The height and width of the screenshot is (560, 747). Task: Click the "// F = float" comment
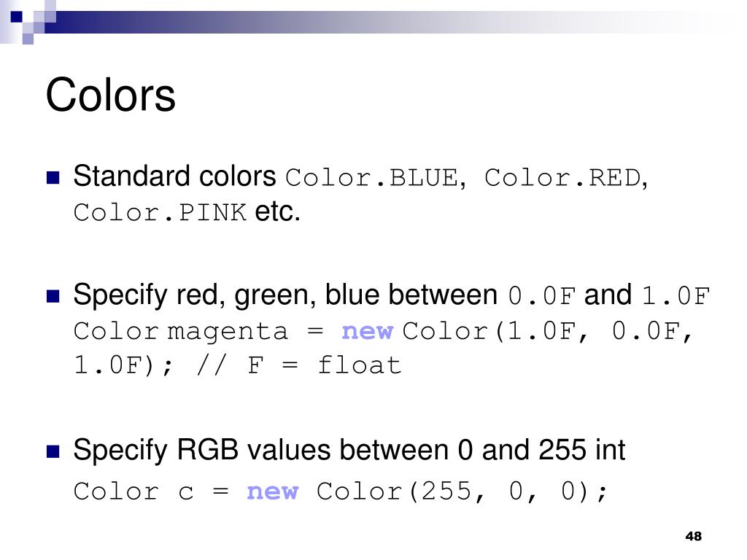coord(298,366)
